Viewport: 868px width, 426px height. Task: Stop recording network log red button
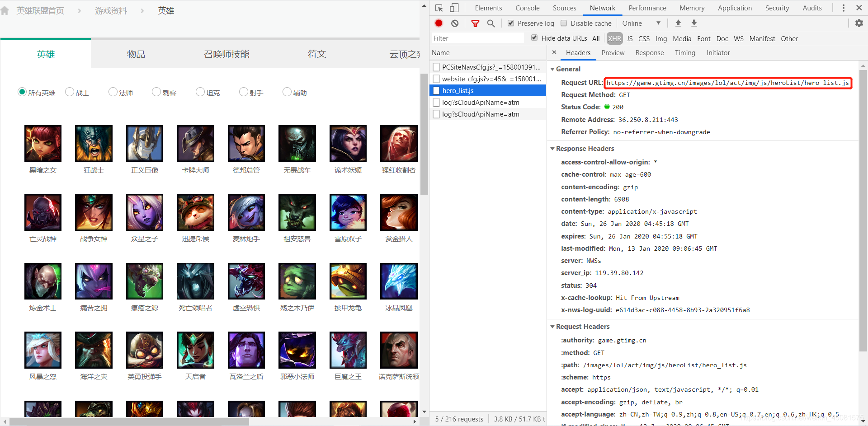439,23
